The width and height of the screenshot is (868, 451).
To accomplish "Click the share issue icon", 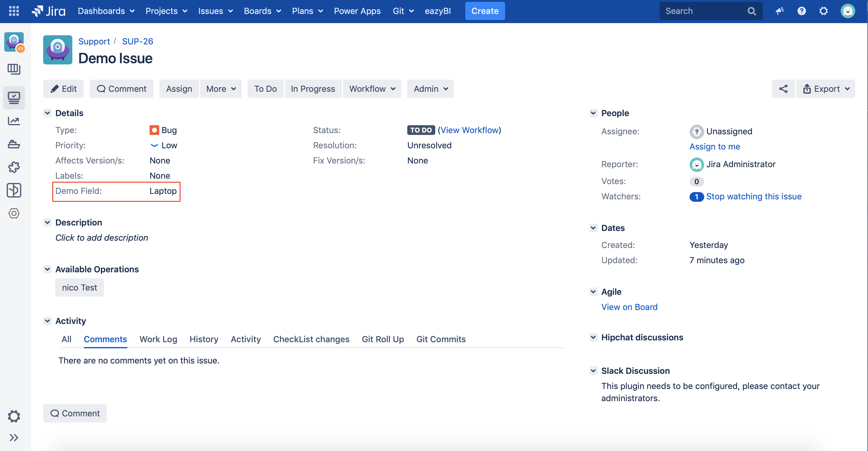I will [x=783, y=89].
